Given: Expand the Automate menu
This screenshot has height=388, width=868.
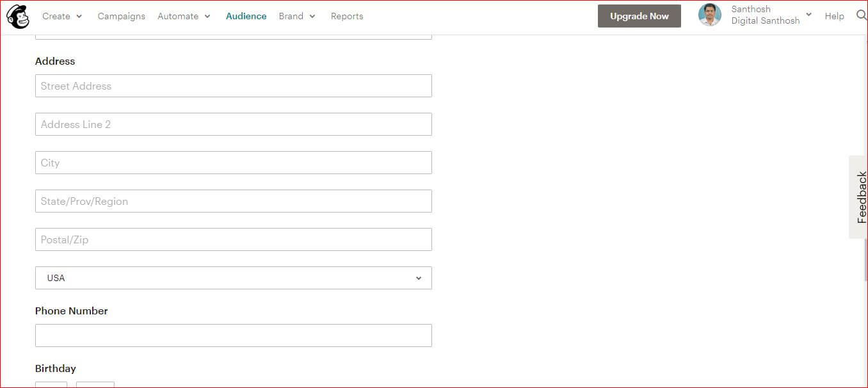Looking at the screenshot, I should (x=184, y=16).
